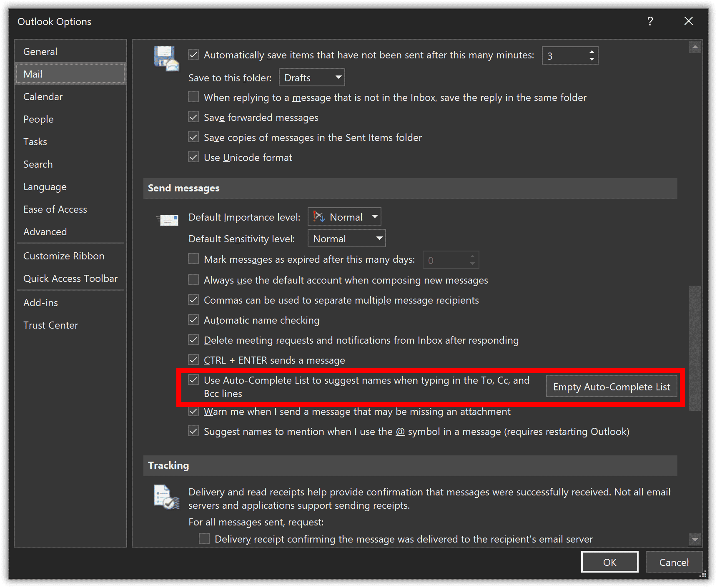Viewport: 717px width, 588px height.
Task: Open the Language options category
Action: point(70,187)
